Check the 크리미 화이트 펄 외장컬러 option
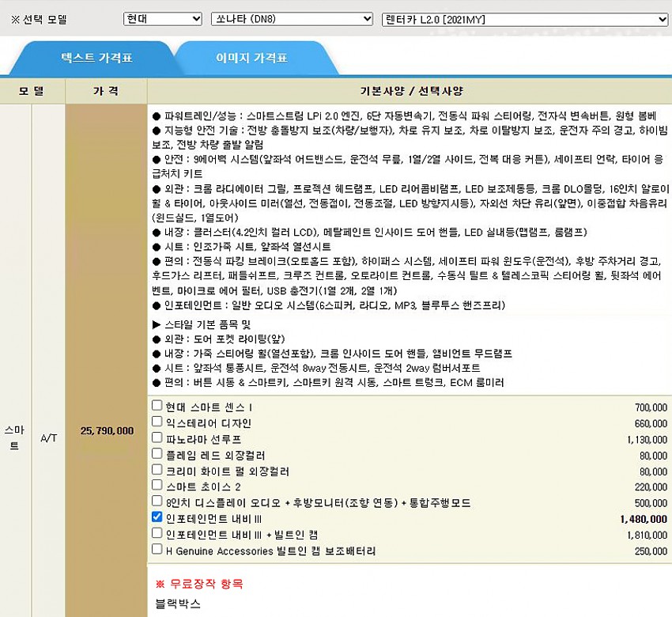Screen dimensions: 672x617 pos(157,470)
